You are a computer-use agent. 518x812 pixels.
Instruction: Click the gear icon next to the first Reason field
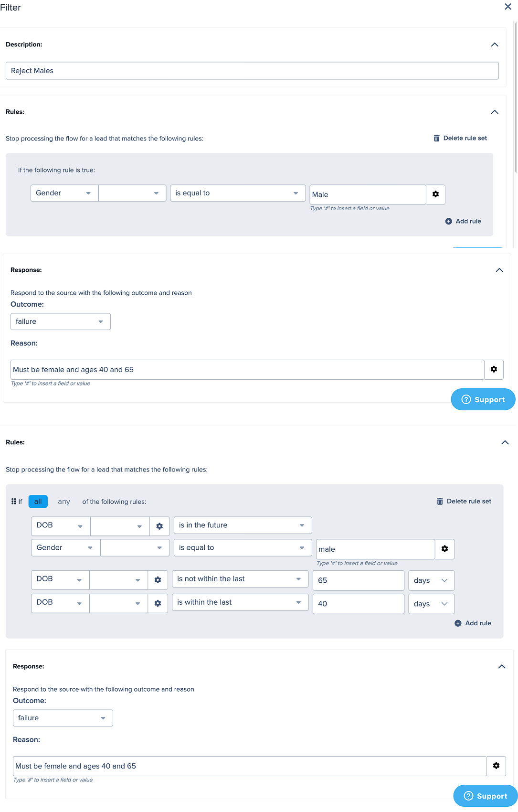pos(494,369)
